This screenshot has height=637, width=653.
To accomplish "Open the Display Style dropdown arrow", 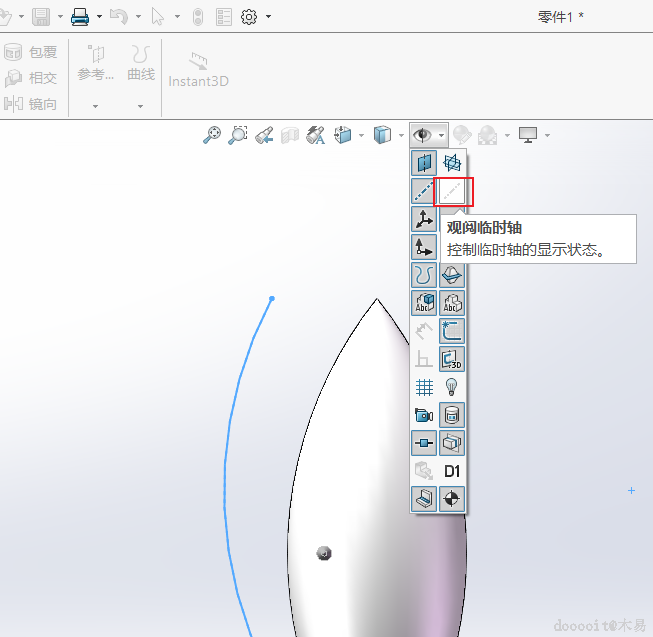I will click(401, 135).
